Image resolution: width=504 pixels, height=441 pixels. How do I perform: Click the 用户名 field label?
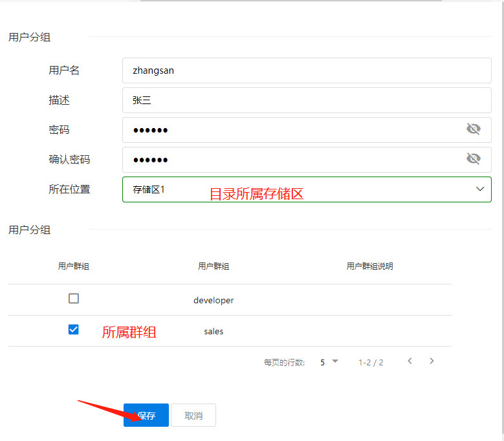pyautogui.click(x=64, y=70)
